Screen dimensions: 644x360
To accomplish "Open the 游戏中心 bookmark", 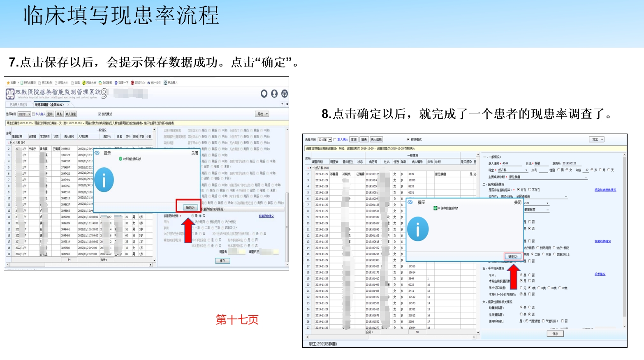I will (x=138, y=83).
